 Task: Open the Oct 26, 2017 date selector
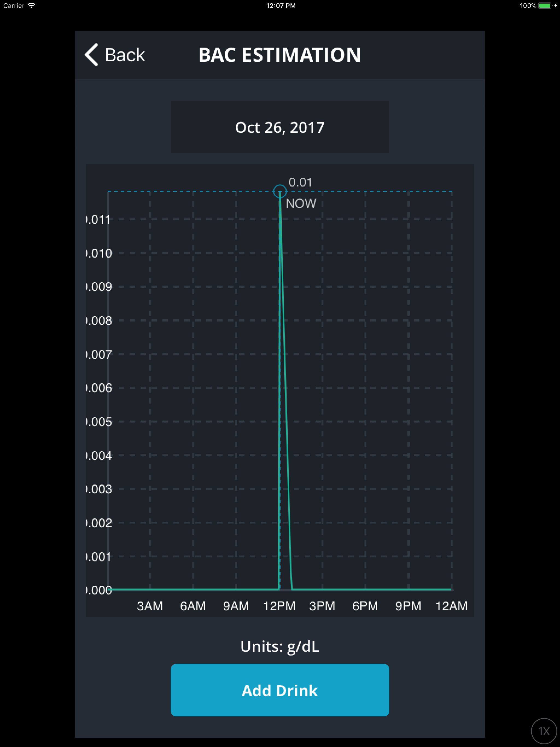click(x=280, y=127)
